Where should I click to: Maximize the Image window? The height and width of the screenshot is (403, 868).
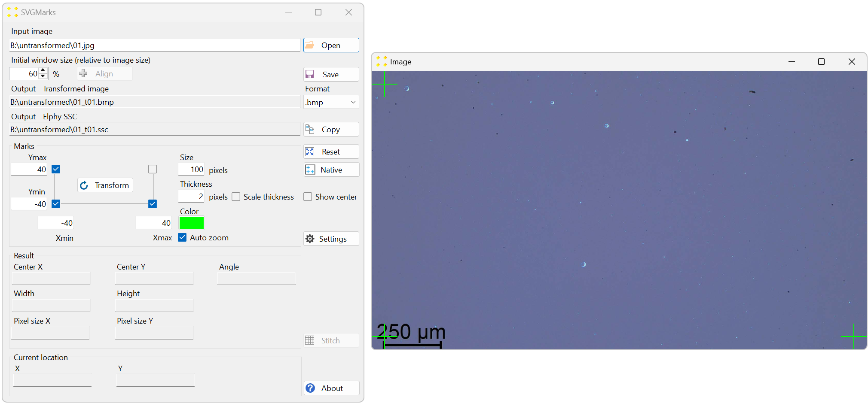pos(821,61)
